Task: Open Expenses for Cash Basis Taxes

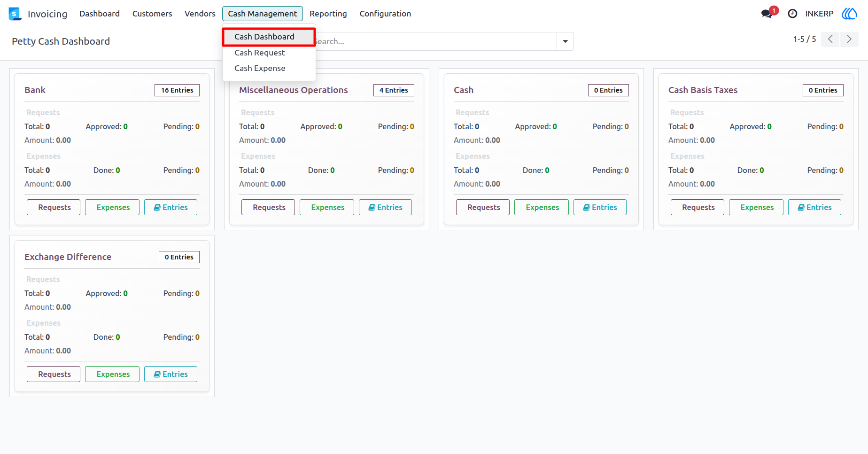Action: 756,207
